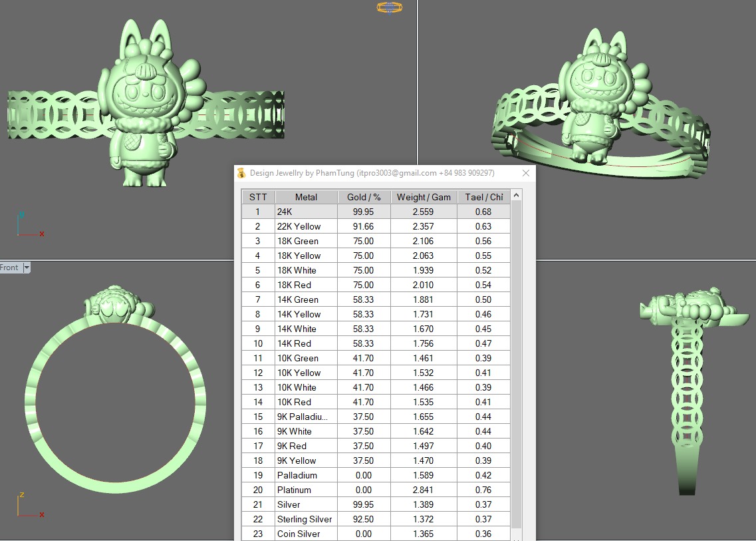The image size is (756, 541).
Task: Click the 0.76 Tael value
Action: click(483, 490)
